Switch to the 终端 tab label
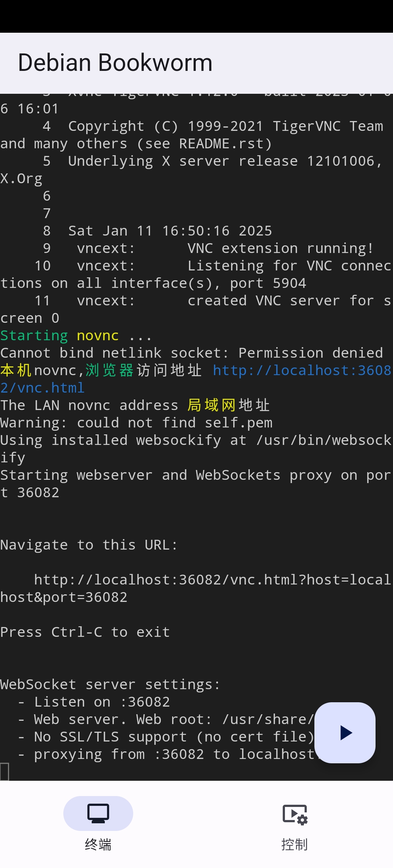 pos(98,844)
